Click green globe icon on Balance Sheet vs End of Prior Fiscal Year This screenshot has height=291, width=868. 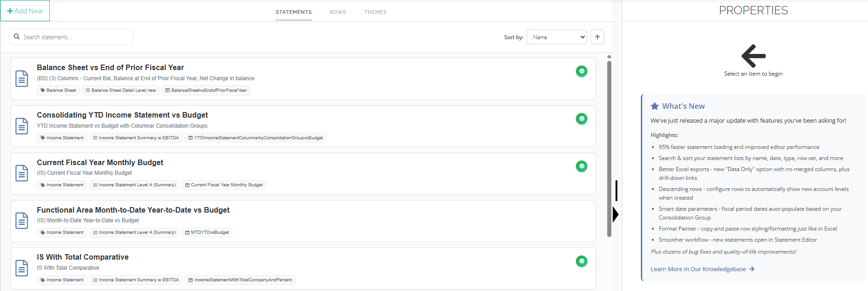tap(581, 71)
